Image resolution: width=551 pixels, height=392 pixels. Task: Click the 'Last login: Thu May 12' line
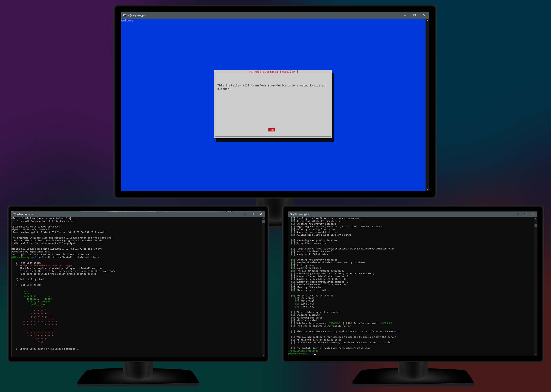(50, 254)
